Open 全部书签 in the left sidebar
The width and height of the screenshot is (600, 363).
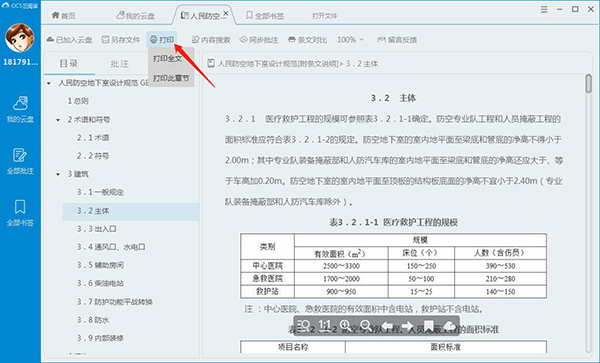(20, 213)
